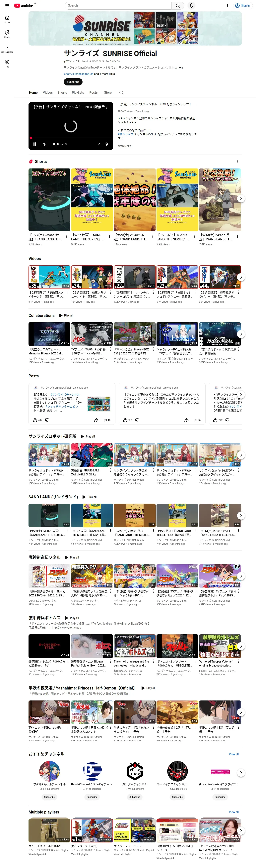Dislike the post with 442 likes
The width and height of the screenshot is (256, 868).
click(x=47, y=420)
